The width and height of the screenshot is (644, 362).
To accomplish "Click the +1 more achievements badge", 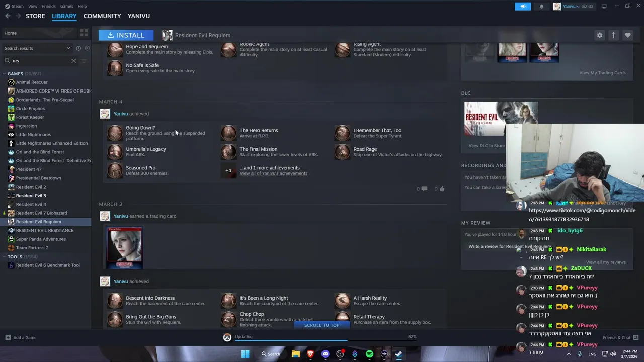I will pos(228,170).
